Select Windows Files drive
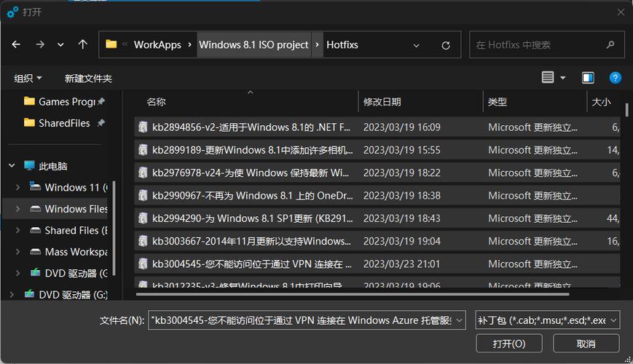This screenshot has width=633, height=364. pos(70,209)
